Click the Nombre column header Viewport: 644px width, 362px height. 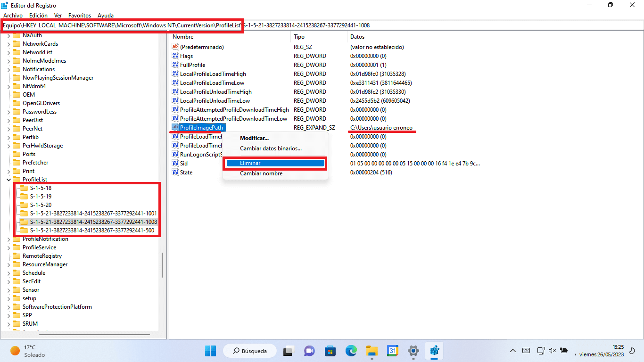tap(230, 37)
